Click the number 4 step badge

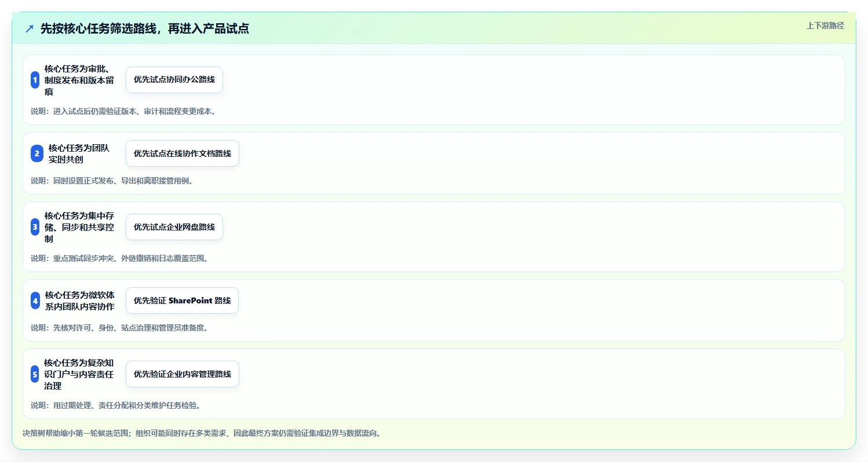tap(35, 300)
